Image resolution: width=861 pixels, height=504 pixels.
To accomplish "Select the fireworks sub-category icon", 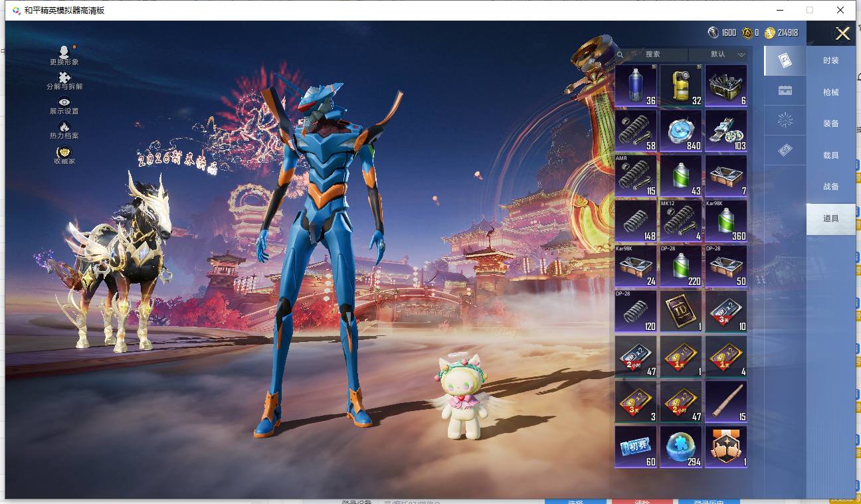I will point(785,120).
